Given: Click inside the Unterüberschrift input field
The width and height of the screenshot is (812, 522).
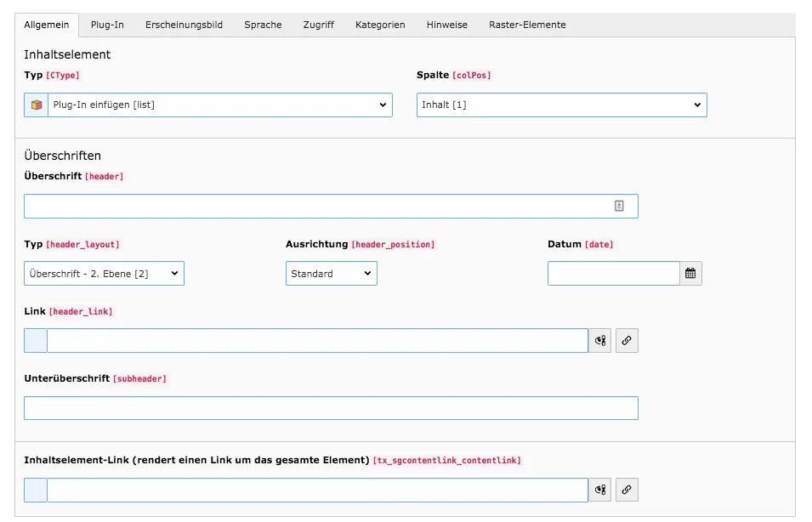Looking at the screenshot, I should coord(332,408).
